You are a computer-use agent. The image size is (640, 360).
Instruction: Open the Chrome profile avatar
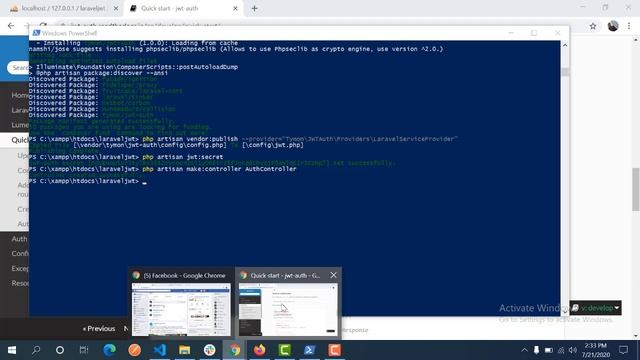click(613, 26)
